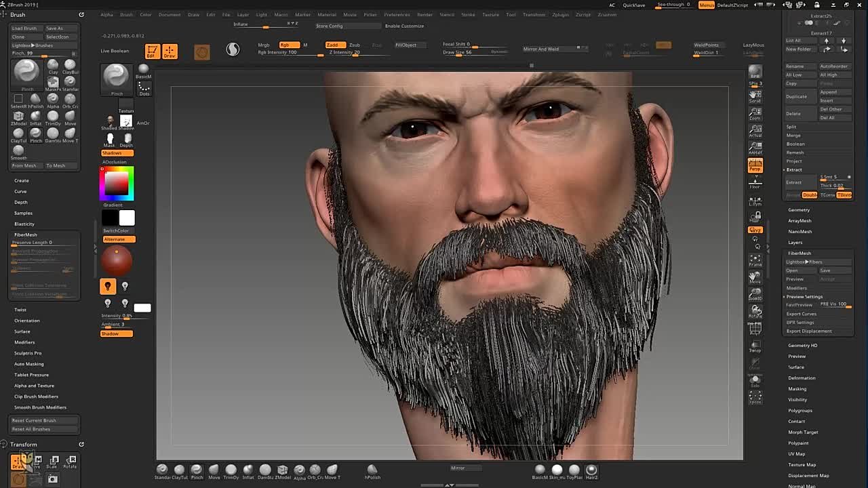Image resolution: width=868 pixels, height=488 pixels.
Task: Click the BPR render button
Action: pos(755,72)
